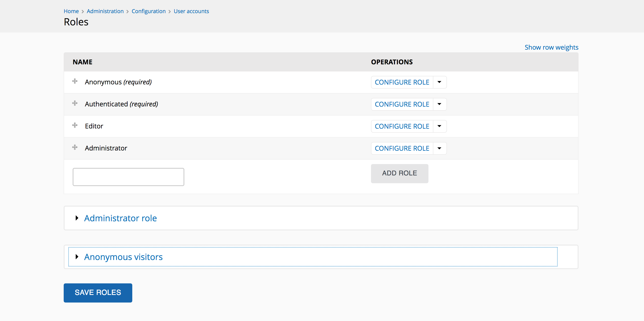Configure the Administrator role

click(x=402, y=148)
